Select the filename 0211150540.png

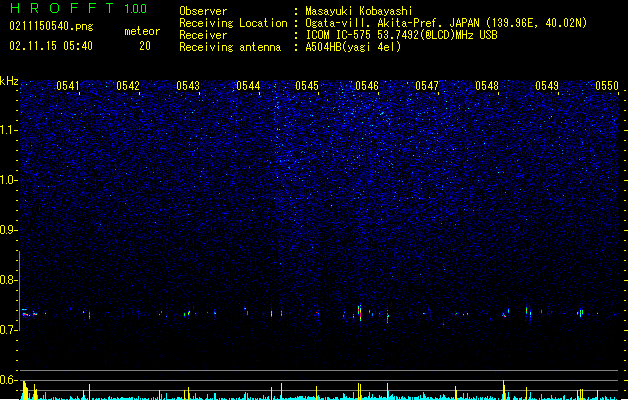[x=51, y=26]
